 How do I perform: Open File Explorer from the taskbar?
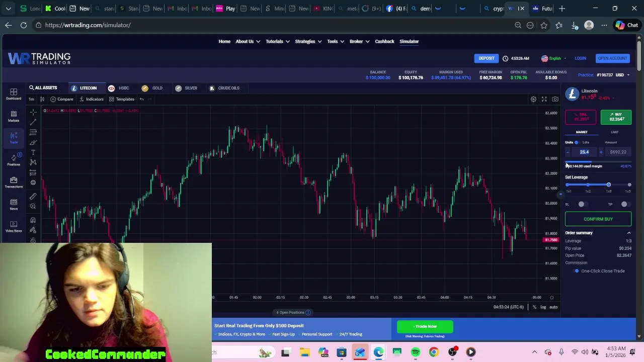pyautogui.click(x=304, y=352)
